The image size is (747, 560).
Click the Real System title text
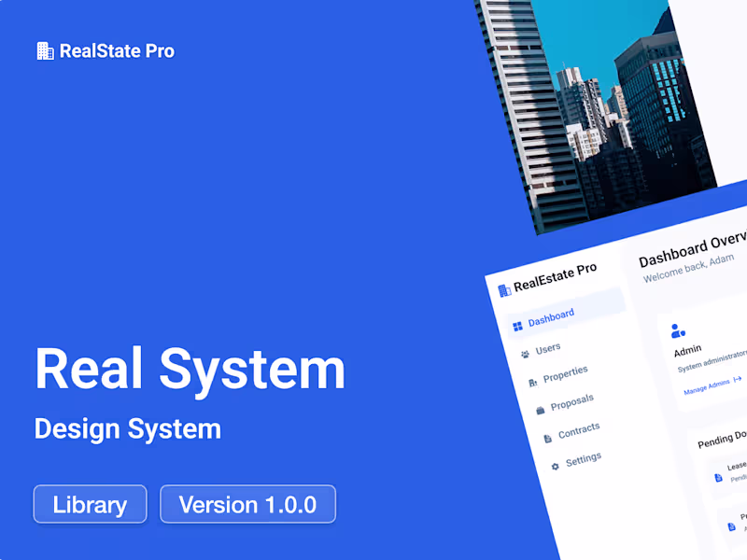[190, 370]
